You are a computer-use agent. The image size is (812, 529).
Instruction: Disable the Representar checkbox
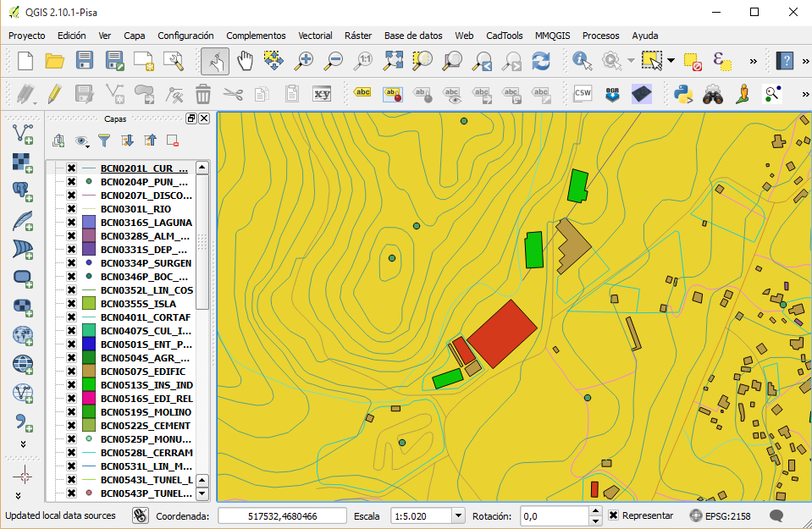coord(612,515)
